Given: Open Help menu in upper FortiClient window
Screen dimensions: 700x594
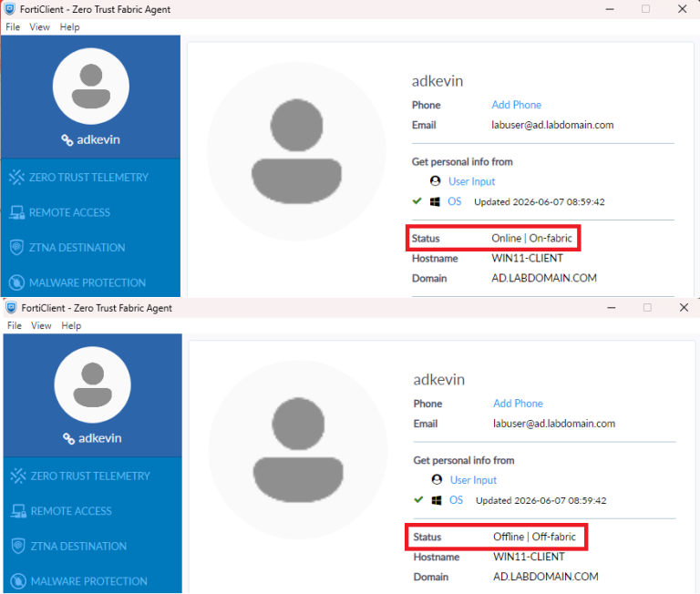Looking at the screenshot, I should (69, 27).
